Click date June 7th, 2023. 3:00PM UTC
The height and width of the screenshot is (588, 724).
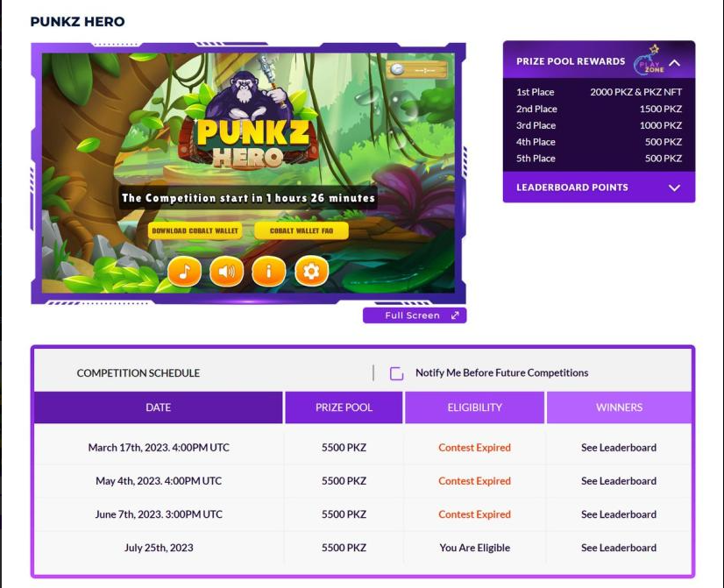(159, 514)
